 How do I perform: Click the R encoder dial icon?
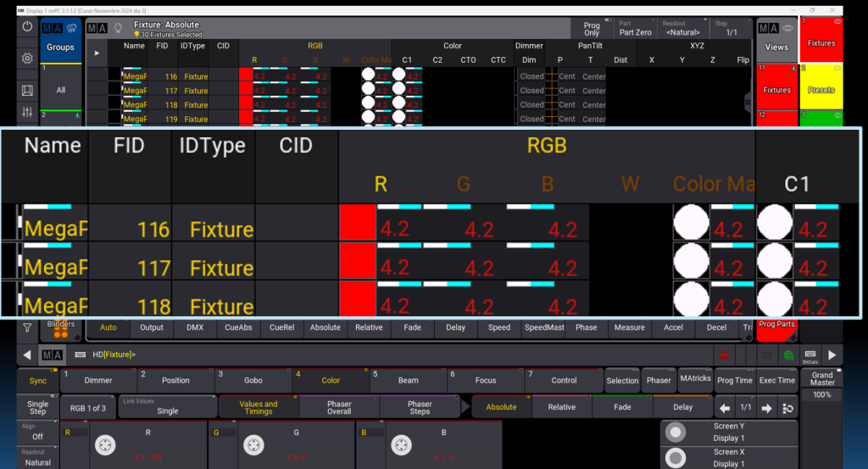click(x=104, y=444)
